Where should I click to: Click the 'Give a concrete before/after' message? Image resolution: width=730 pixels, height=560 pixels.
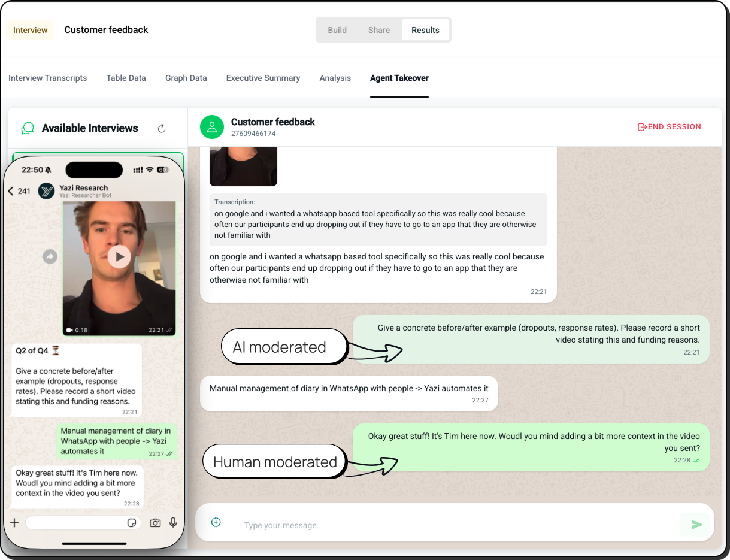point(531,339)
